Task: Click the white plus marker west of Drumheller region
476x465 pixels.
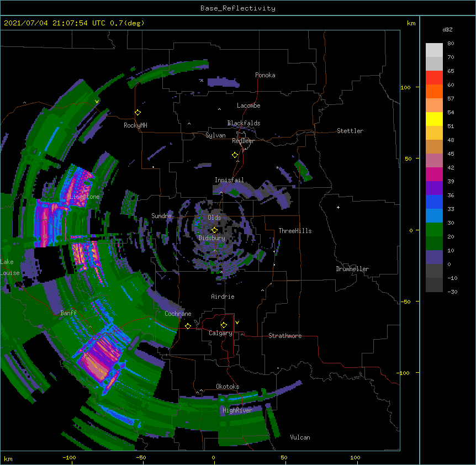Action: click(x=338, y=207)
